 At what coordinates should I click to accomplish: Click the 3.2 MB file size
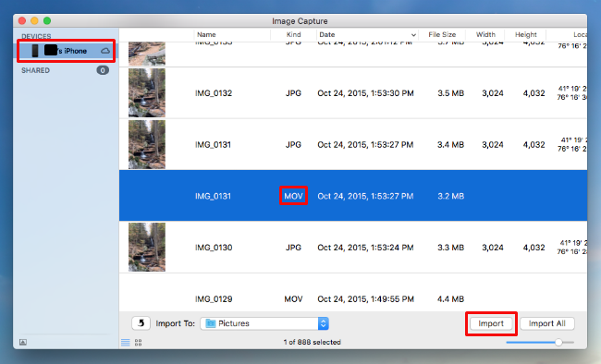pos(451,196)
